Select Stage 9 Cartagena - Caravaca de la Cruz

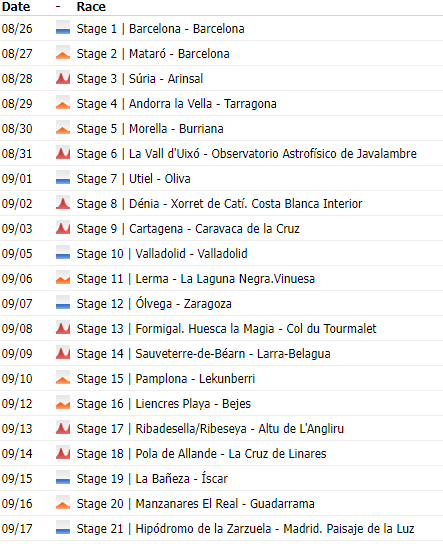tap(188, 229)
